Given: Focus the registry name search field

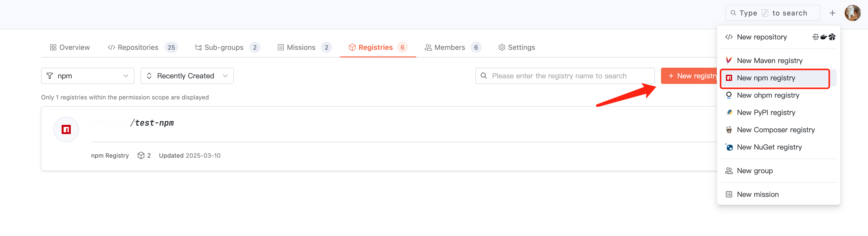Looking at the screenshot, I should [569, 76].
